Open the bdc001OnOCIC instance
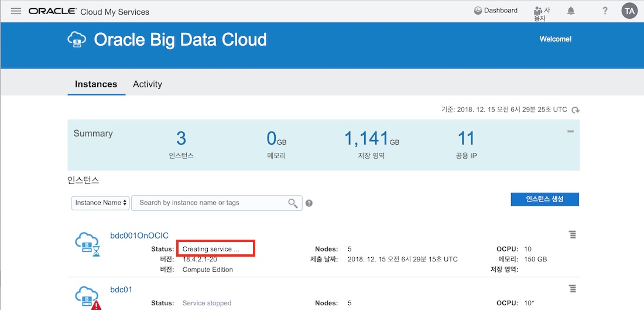The image size is (644, 310). (x=139, y=236)
